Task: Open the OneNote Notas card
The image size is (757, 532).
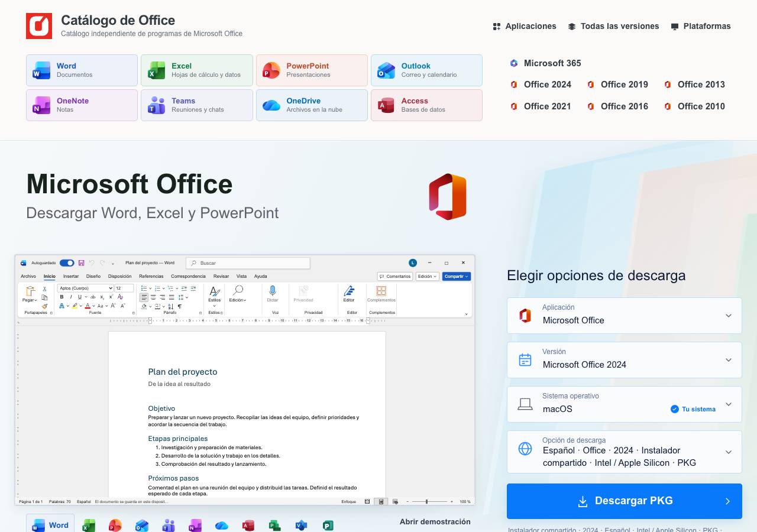Action: click(82, 105)
